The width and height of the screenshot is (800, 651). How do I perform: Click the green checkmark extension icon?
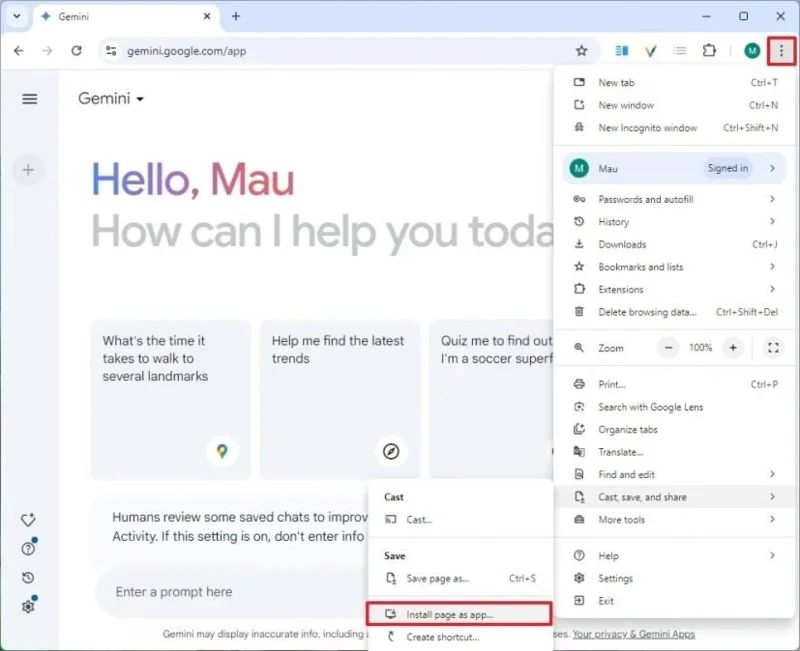point(651,51)
